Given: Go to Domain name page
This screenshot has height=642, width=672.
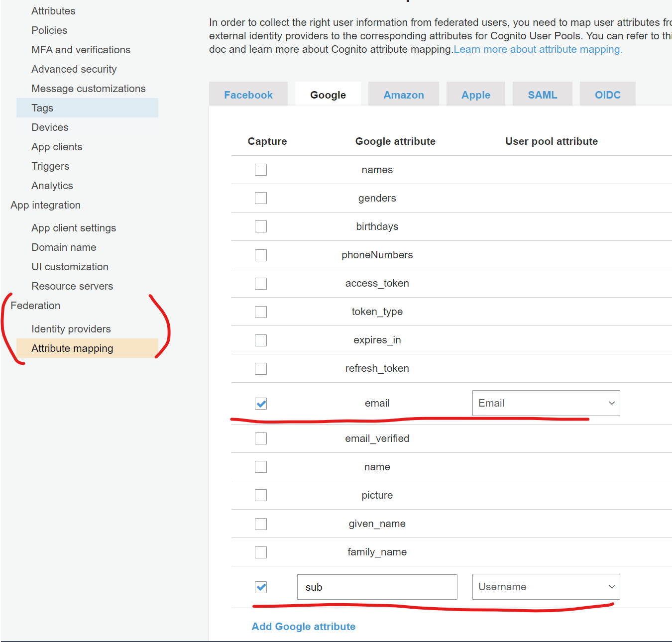Looking at the screenshot, I should (64, 247).
